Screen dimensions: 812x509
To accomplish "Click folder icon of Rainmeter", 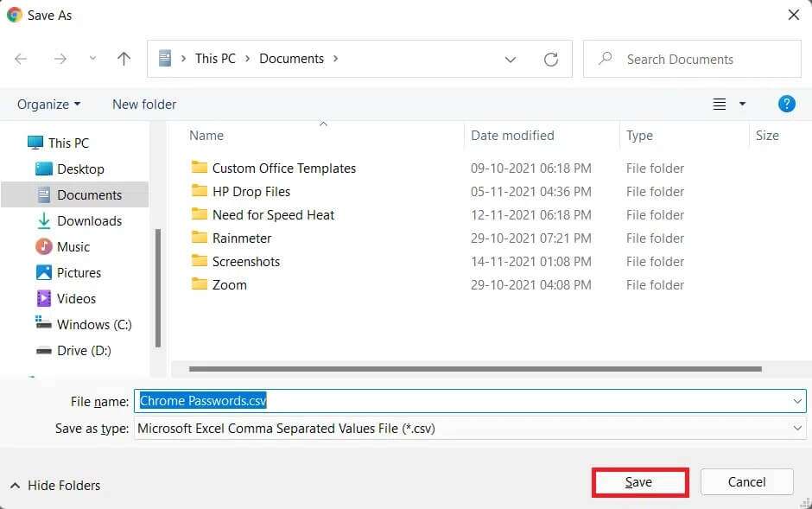I will pyautogui.click(x=200, y=237).
